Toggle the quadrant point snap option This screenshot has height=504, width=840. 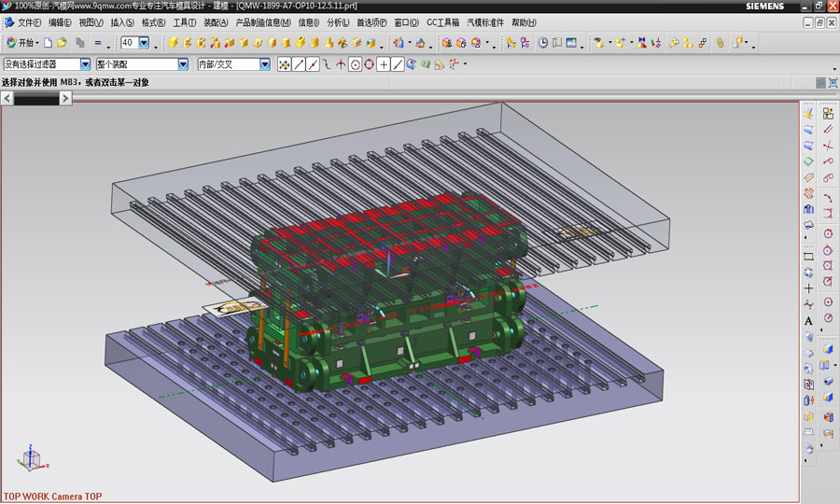coord(369,64)
